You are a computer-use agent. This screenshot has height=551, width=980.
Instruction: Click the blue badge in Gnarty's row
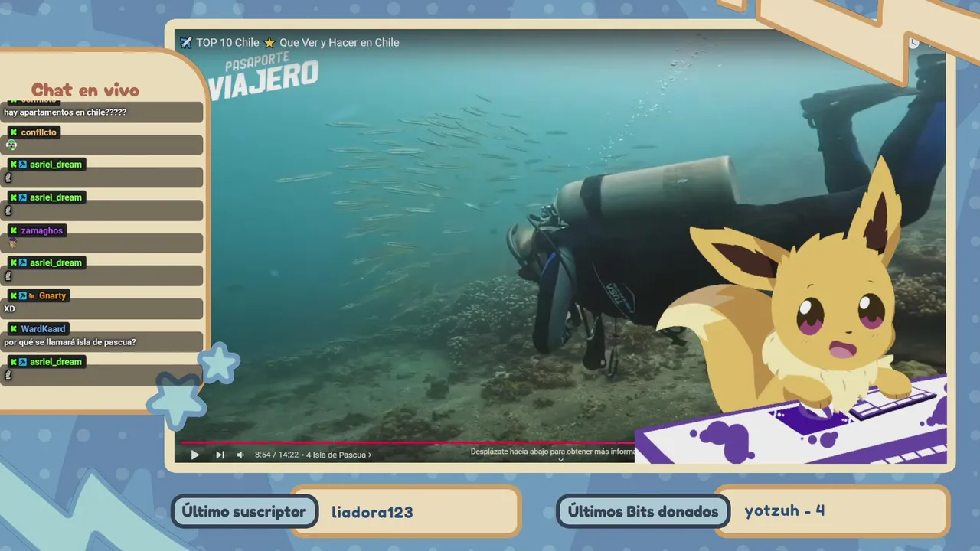point(23,295)
